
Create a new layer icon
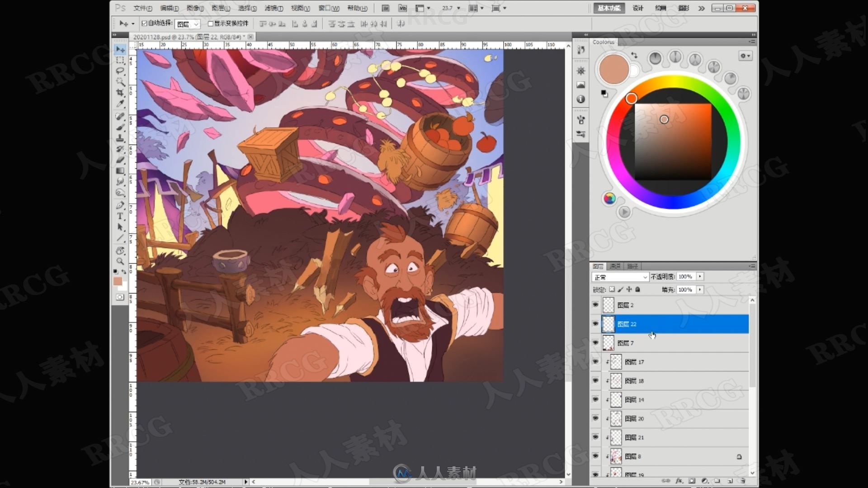coord(730,481)
